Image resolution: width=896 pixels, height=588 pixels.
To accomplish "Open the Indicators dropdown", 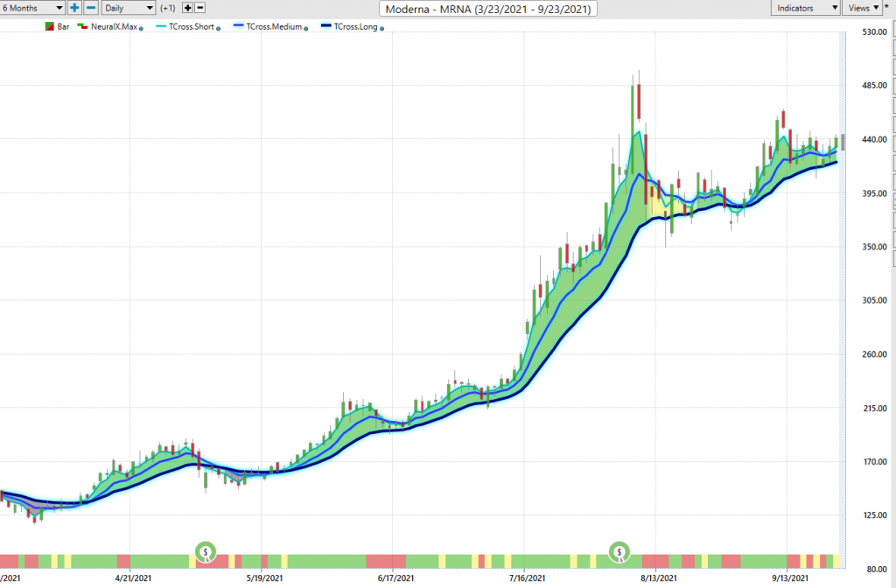I will click(805, 8).
